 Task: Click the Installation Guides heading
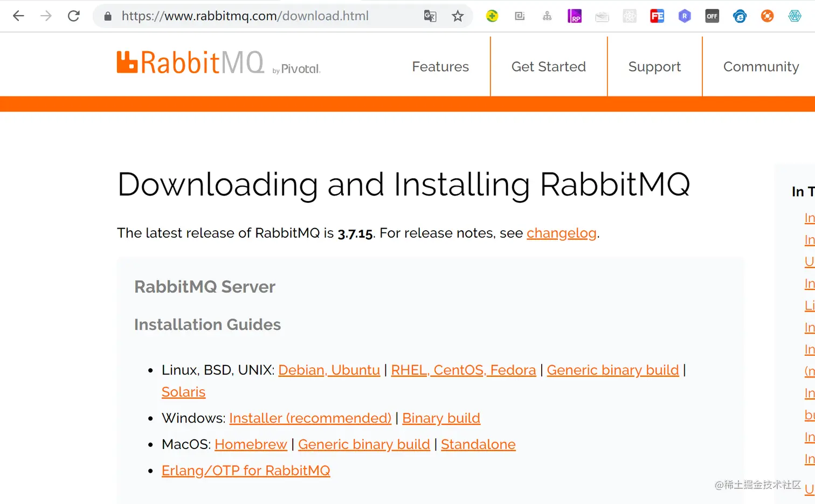coord(208,325)
